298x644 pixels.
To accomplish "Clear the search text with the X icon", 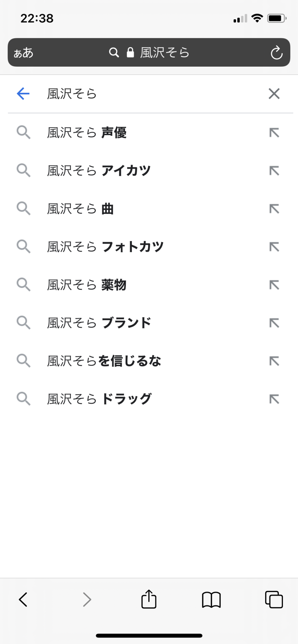I will pyautogui.click(x=274, y=94).
